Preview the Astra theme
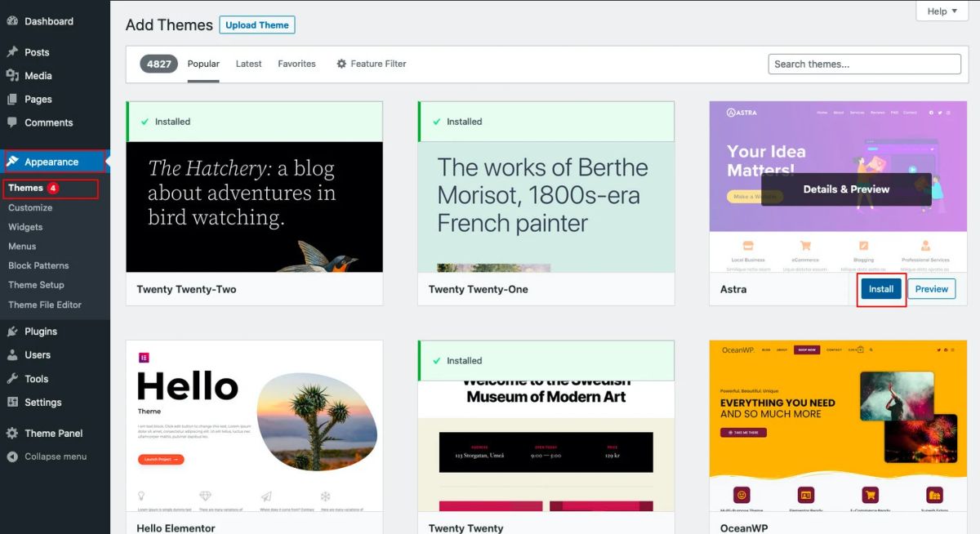 pos(932,289)
